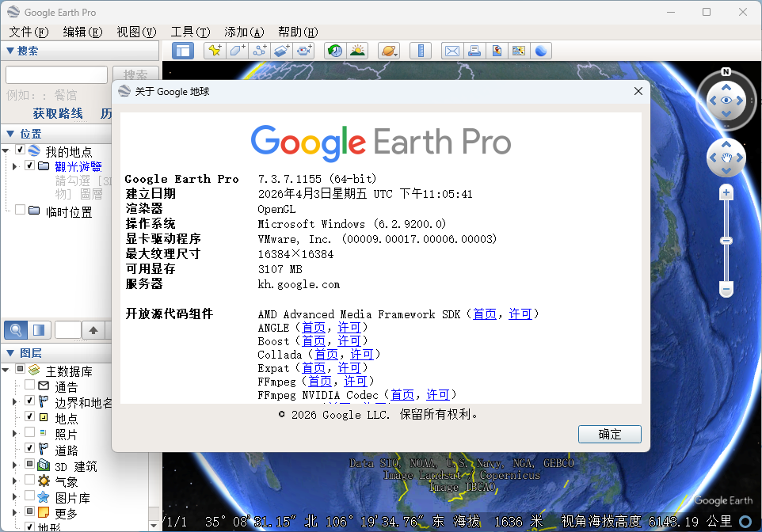Open historical imagery clock icon
The width and height of the screenshot is (762, 532).
335,51
